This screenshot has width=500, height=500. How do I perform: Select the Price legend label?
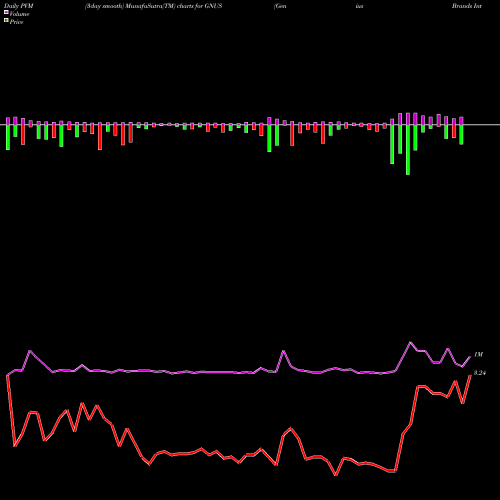[16, 22]
